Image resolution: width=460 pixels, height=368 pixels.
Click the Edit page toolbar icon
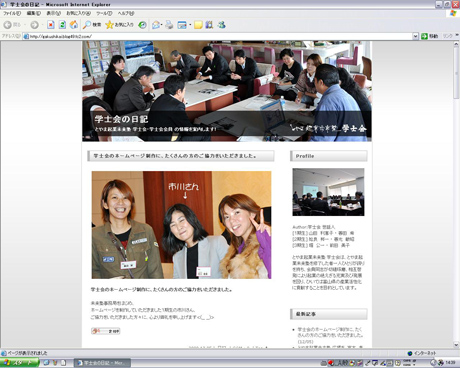pyautogui.click(x=182, y=25)
